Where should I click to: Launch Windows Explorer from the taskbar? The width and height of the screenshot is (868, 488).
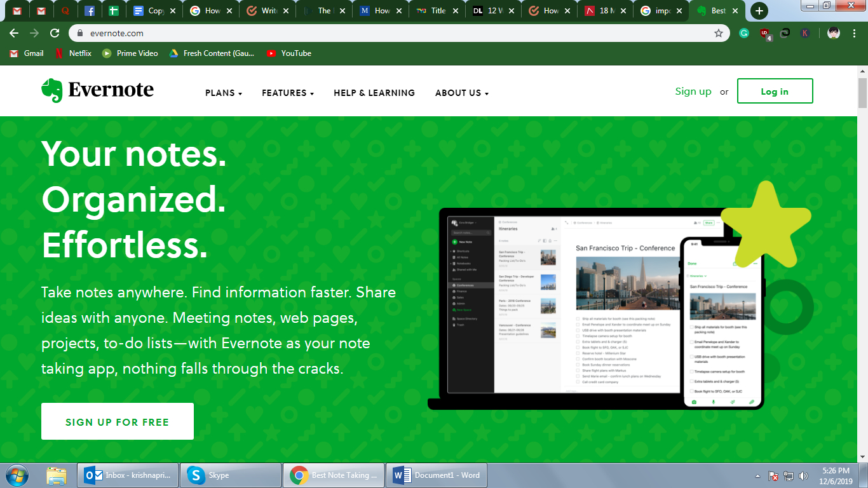click(x=57, y=475)
